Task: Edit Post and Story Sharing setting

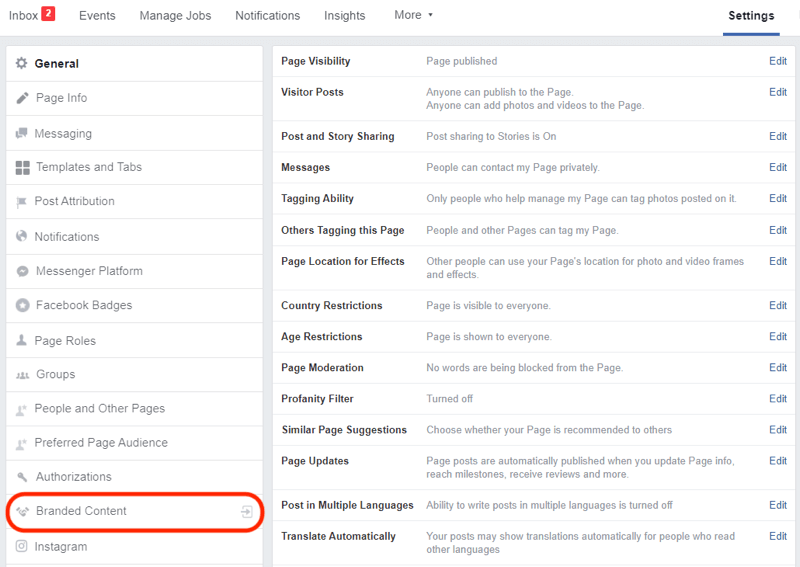Action: coord(778,136)
